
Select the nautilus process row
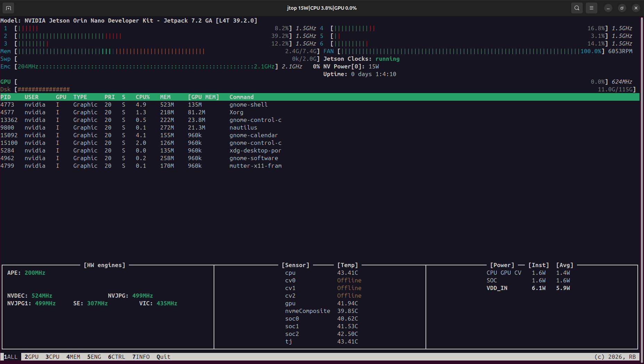pos(320,127)
